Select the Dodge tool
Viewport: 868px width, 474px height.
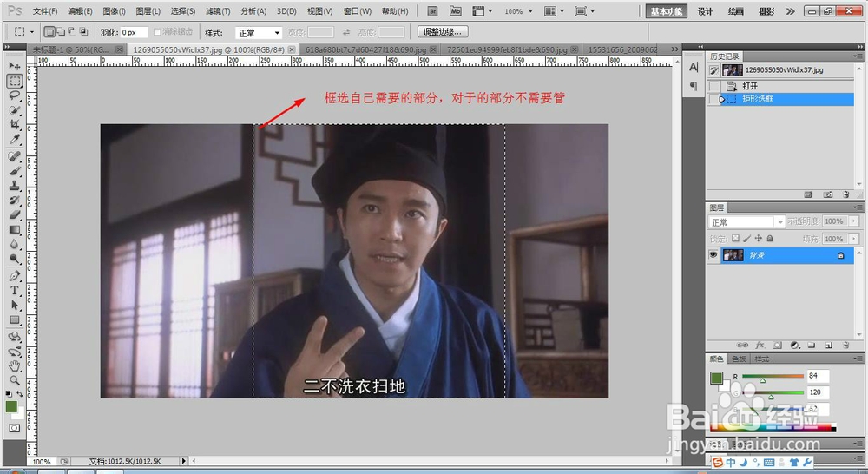15,259
